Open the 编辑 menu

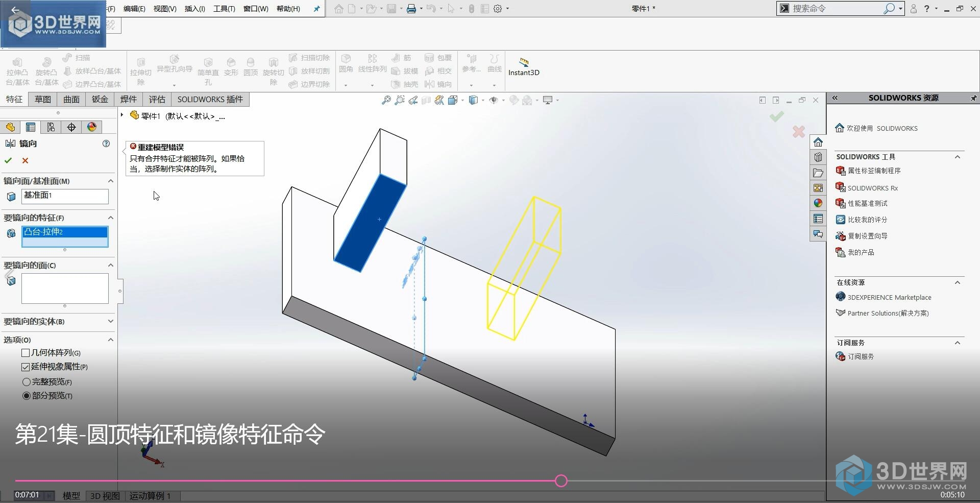[x=134, y=9]
